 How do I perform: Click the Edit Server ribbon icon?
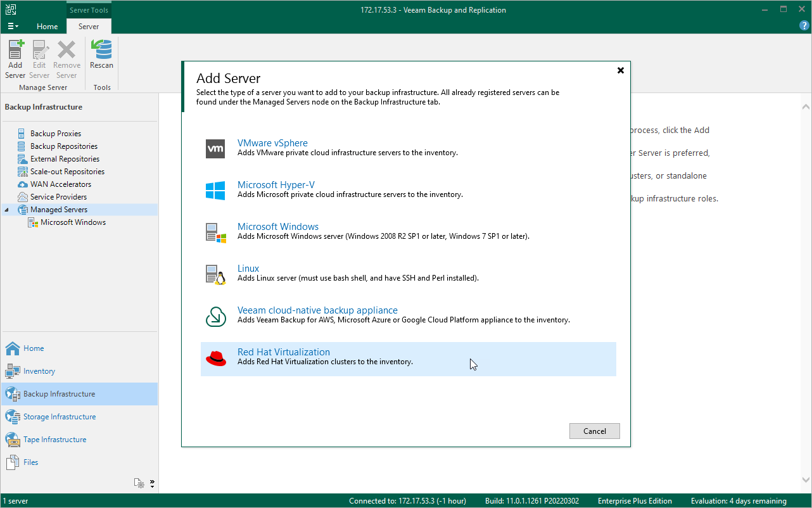coord(39,49)
